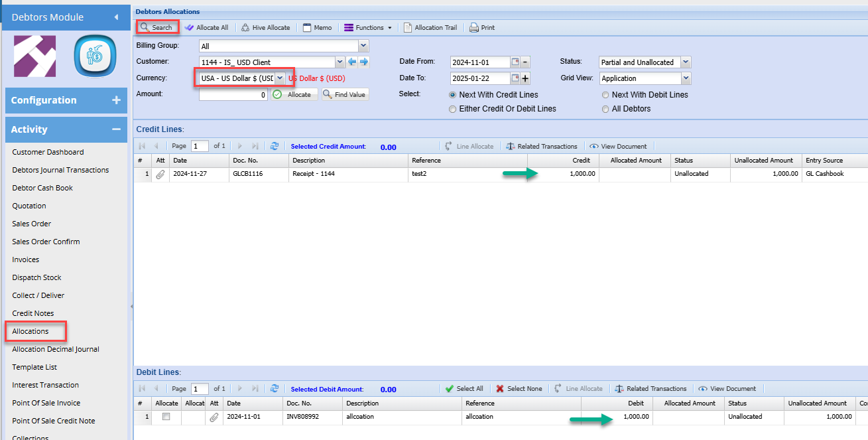The width and height of the screenshot is (868, 440).
Task: Open the Billing Group dropdown
Action: point(363,46)
